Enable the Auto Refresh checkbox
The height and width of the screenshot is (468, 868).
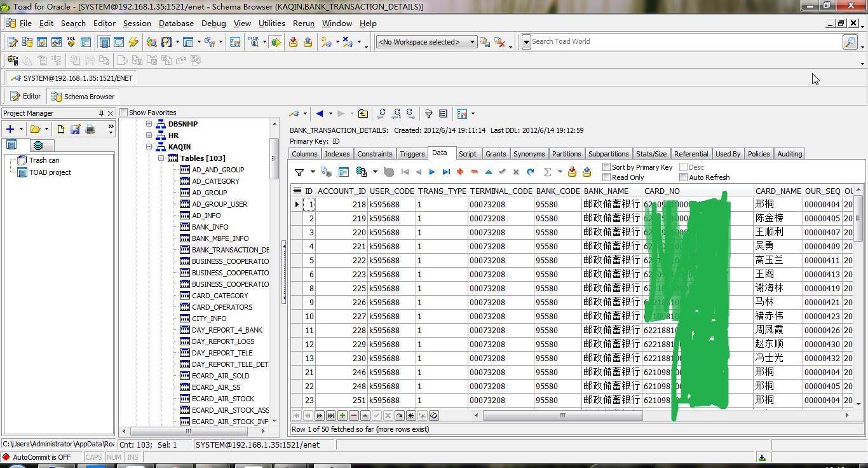pos(683,177)
